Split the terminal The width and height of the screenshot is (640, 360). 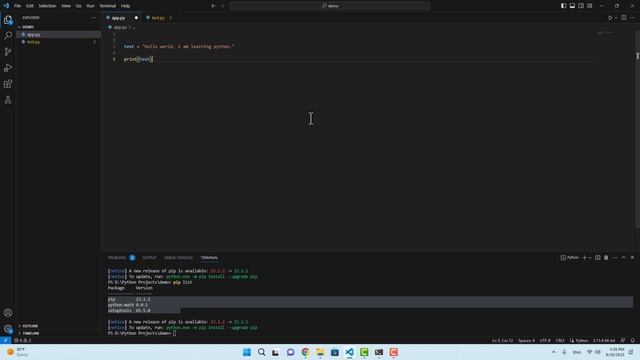598,258
